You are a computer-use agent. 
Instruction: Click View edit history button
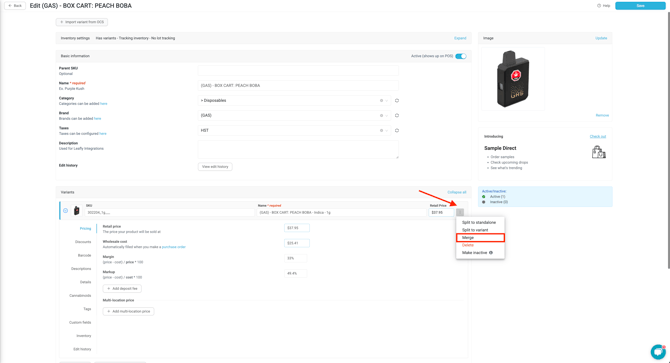click(215, 167)
